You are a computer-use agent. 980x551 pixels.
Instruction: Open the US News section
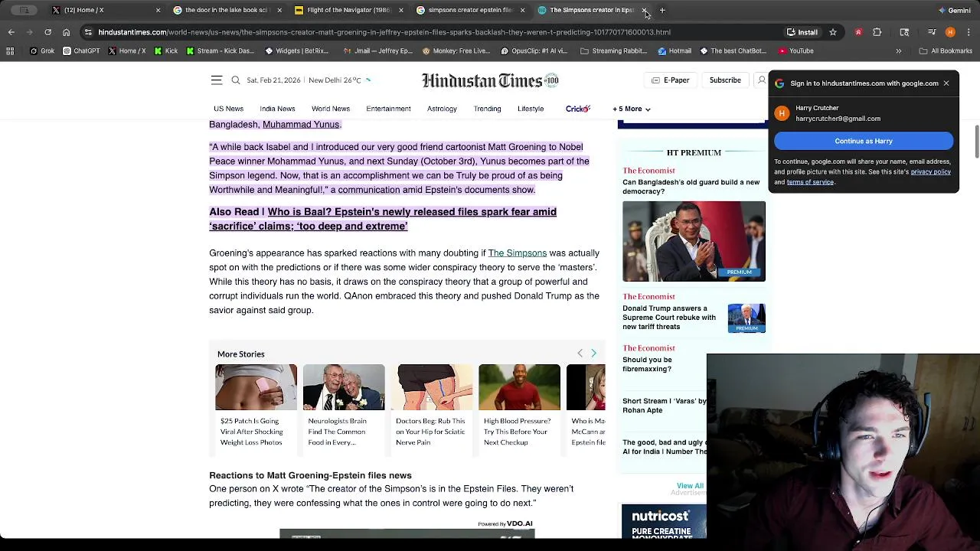tap(228, 109)
